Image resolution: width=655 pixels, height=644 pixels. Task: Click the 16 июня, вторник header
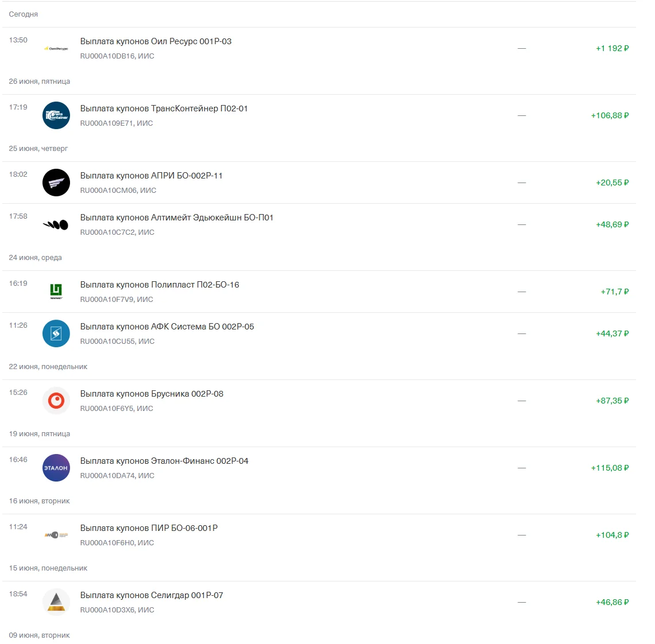pyautogui.click(x=39, y=501)
